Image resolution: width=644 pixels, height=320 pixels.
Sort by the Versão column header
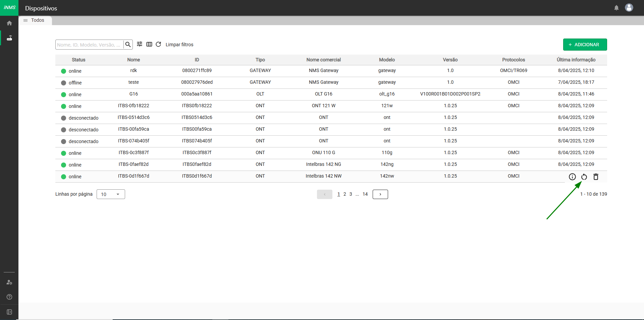click(x=450, y=60)
